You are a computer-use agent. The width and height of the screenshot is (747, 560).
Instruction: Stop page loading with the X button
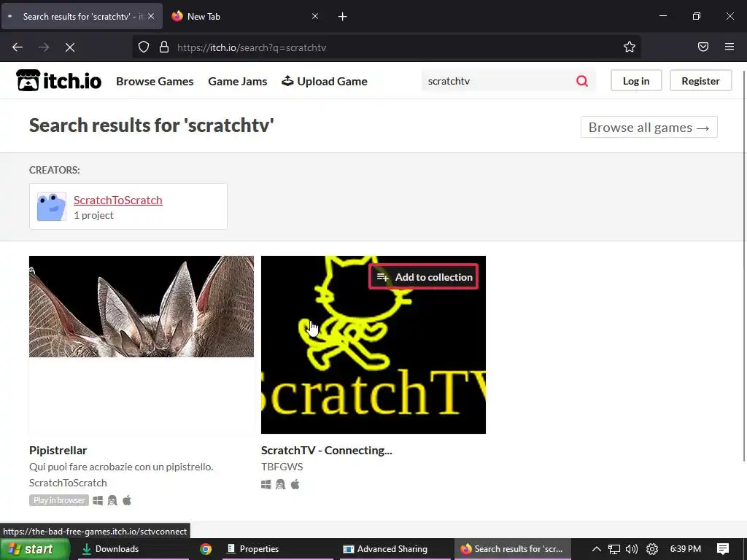click(70, 47)
